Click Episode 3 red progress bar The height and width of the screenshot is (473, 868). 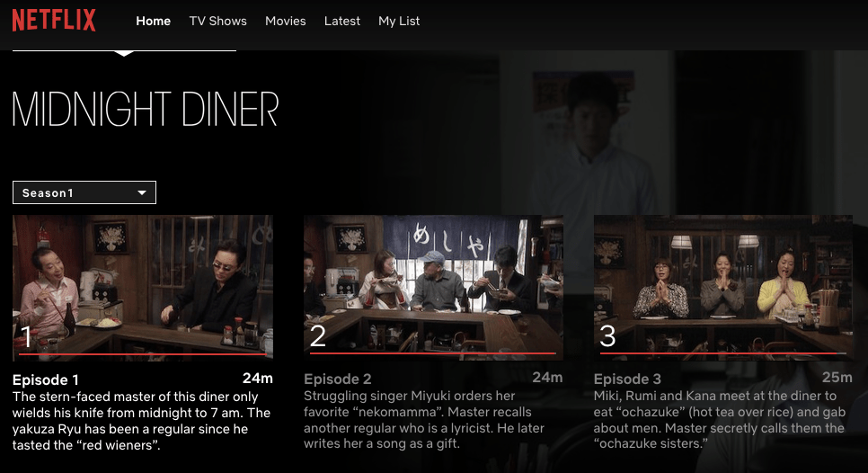point(723,353)
